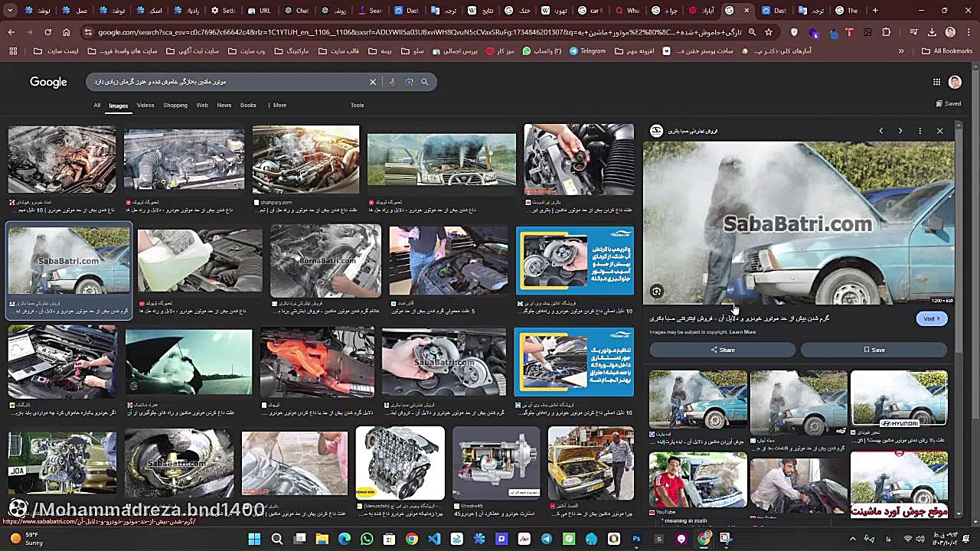
Task: Bookmark this page with the star icon
Action: pyautogui.click(x=769, y=32)
